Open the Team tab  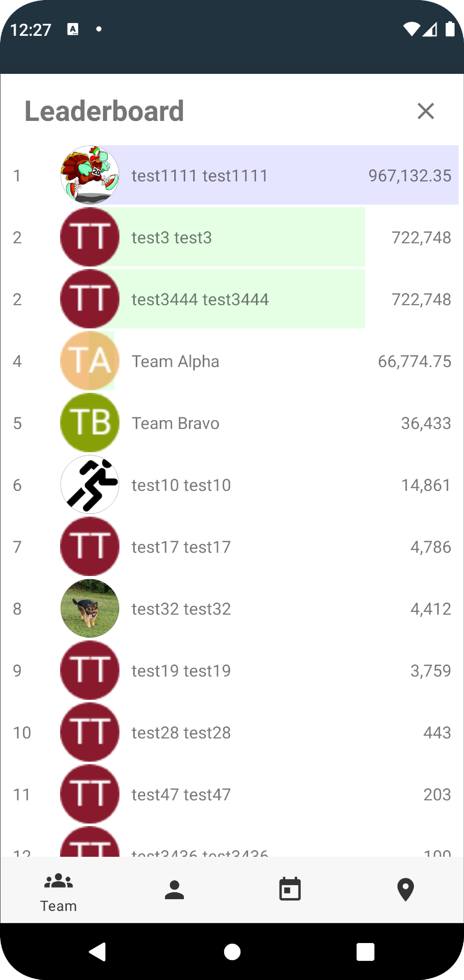tap(58, 893)
